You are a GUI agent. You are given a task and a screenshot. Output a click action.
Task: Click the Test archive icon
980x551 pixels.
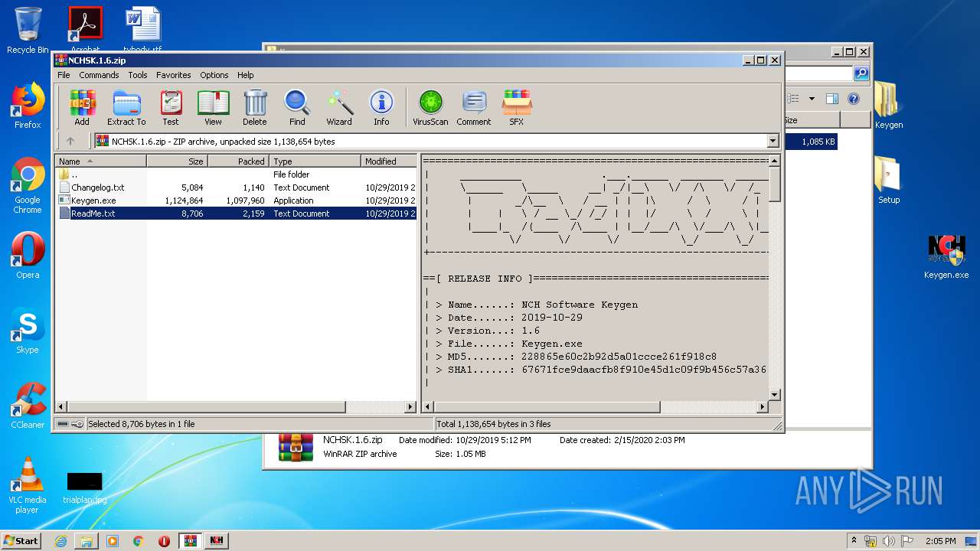tap(171, 108)
